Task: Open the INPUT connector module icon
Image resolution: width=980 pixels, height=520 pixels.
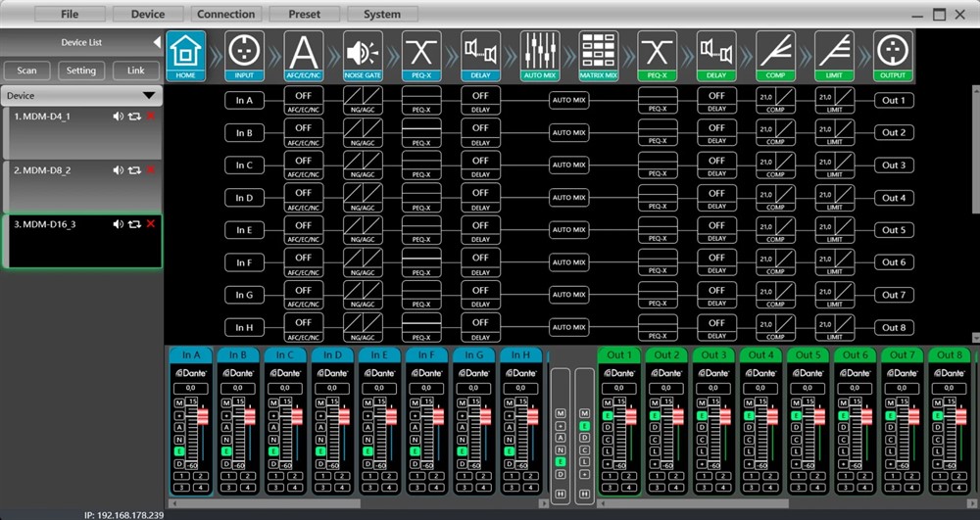Action: coord(245,54)
